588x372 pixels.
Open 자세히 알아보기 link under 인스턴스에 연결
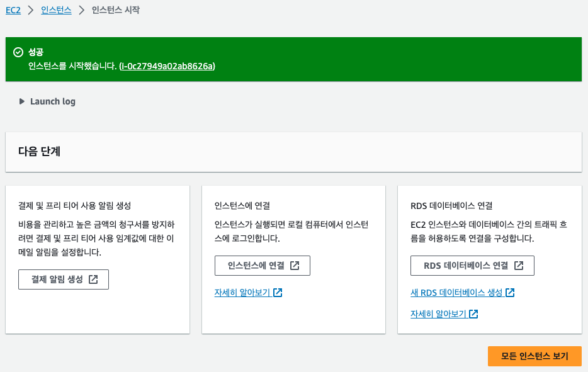coord(248,293)
